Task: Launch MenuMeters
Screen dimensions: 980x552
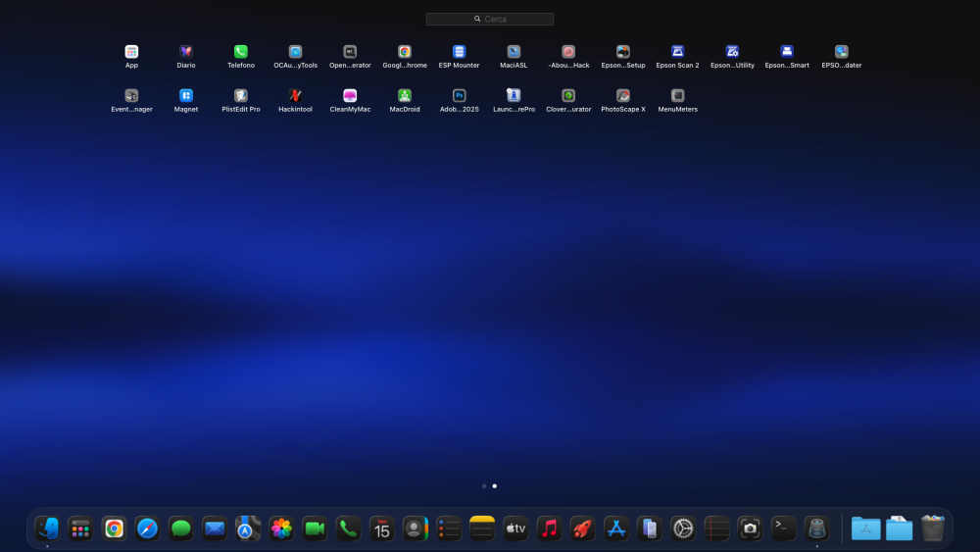Action: (x=677, y=96)
